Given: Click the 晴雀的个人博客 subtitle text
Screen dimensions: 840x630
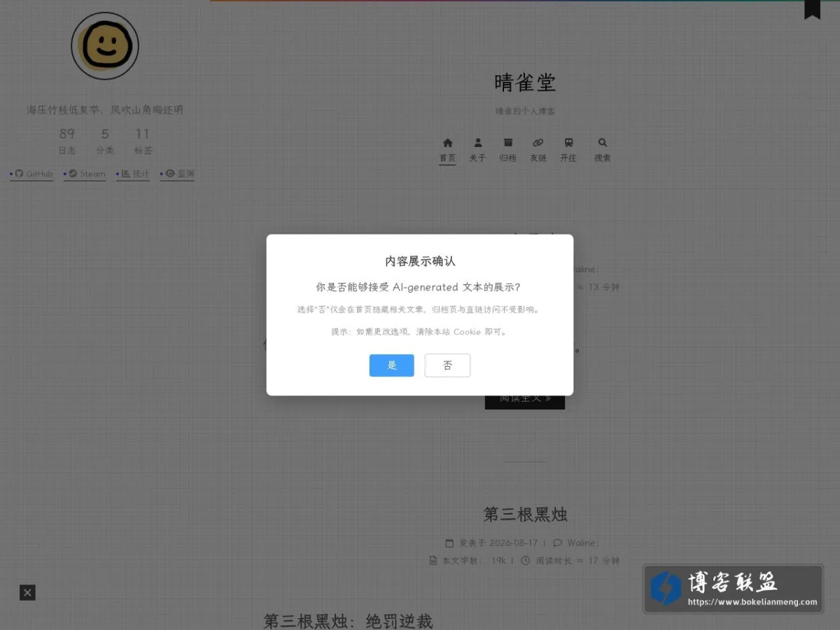Looking at the screenshot, I should coord(525,111).
